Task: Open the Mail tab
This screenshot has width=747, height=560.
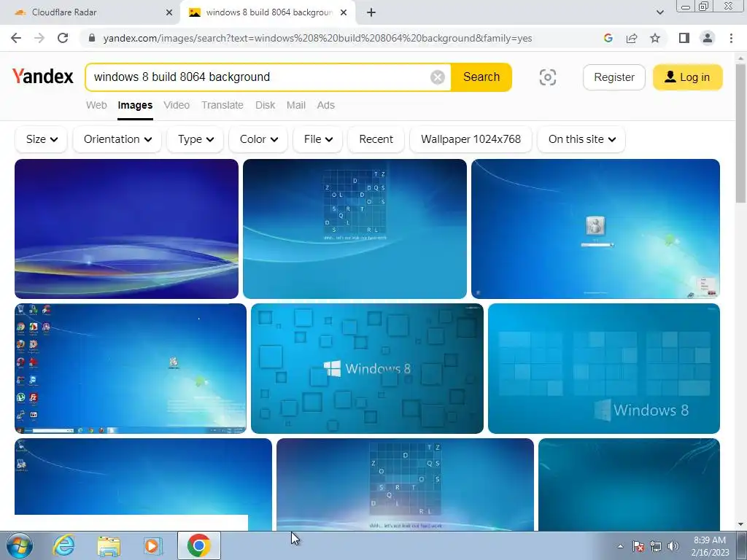Action: point(296,105)
